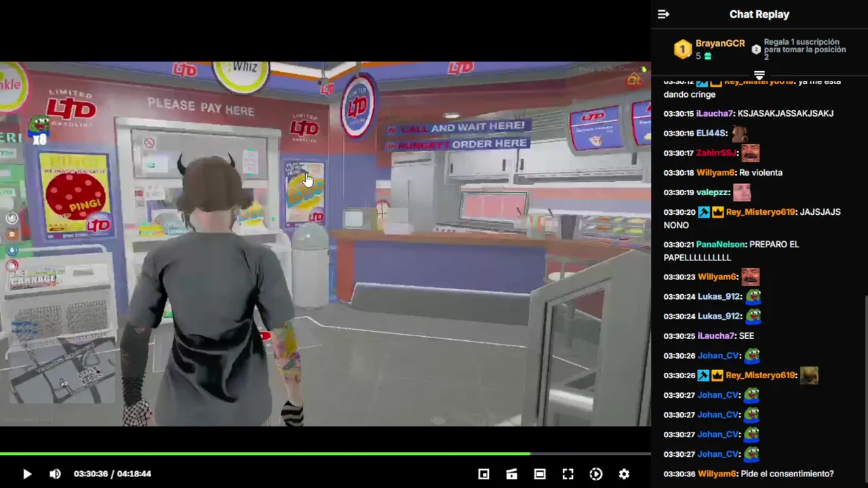Viewport: 868px width, 488px height.
Task: Open PanaNelson user profile
Action: coord(721,245)
